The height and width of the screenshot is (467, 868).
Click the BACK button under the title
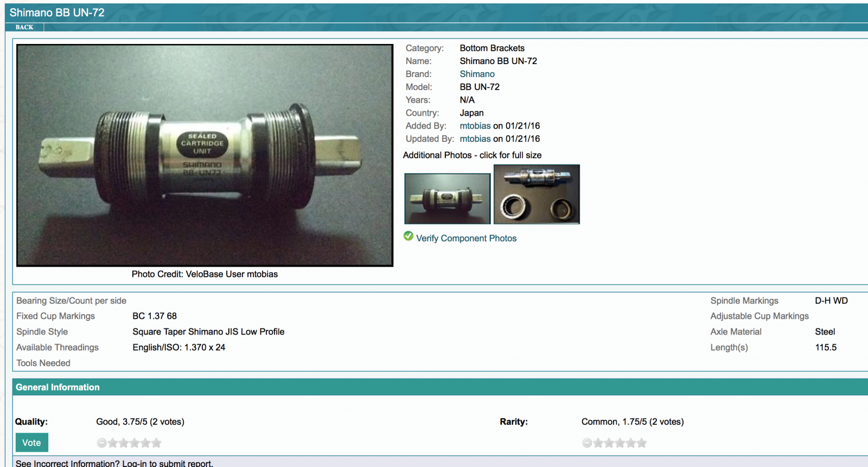pos(24,27)
